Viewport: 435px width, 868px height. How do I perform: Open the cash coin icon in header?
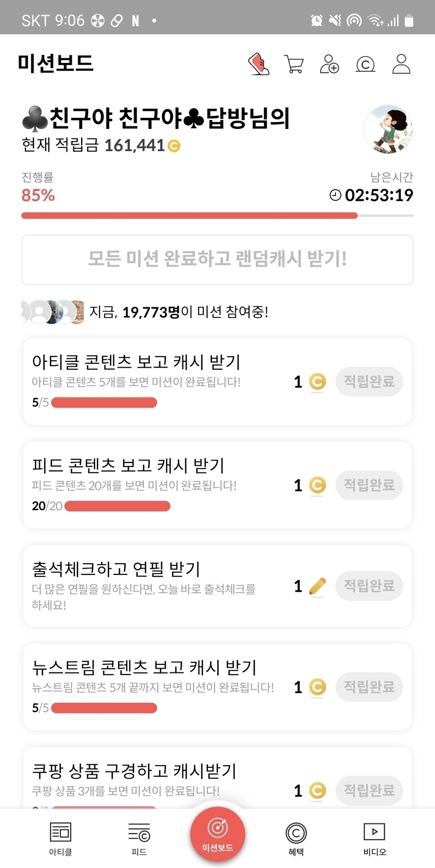pyautogui.click(x=365, y=65)
